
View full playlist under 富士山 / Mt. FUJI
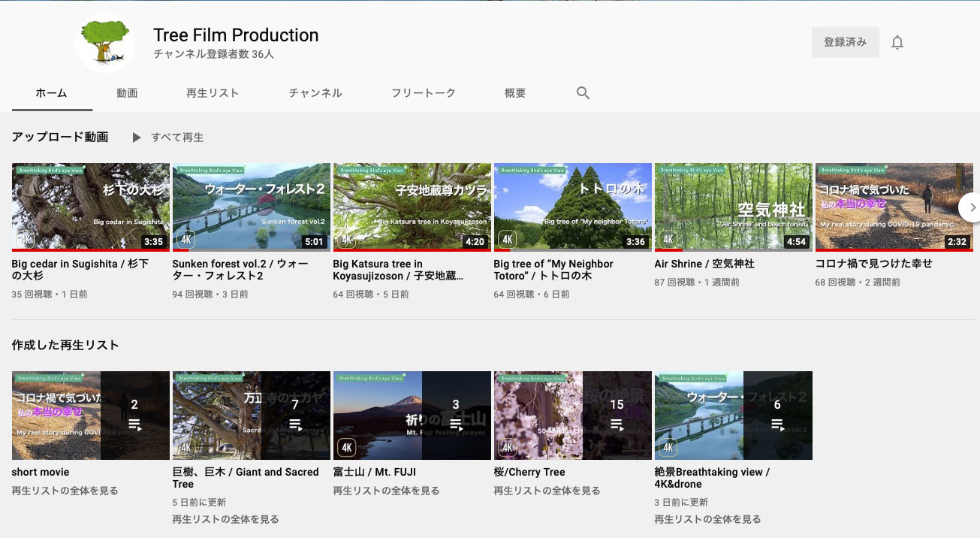click(x=386, y=491)
